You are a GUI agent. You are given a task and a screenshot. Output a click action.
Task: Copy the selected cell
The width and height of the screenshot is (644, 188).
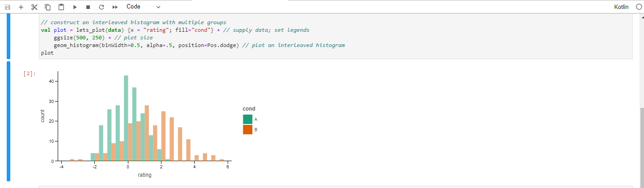[48, 7]
